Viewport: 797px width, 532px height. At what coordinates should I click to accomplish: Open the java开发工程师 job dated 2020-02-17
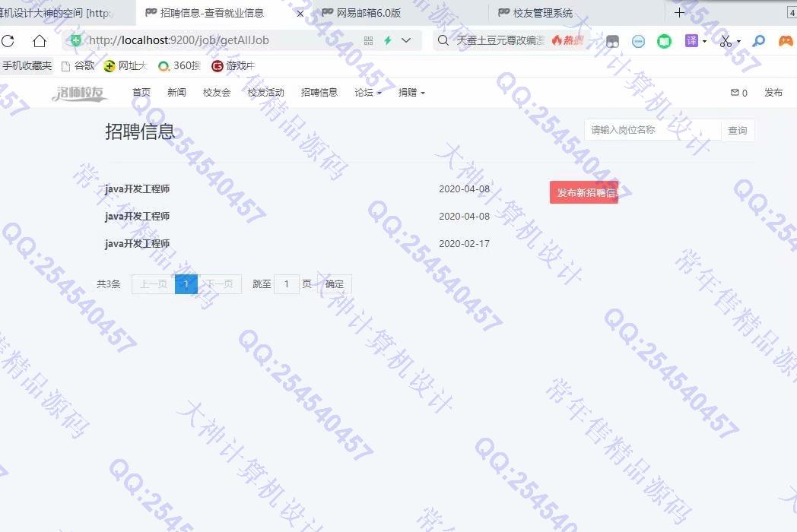click(x=137, y=244)
